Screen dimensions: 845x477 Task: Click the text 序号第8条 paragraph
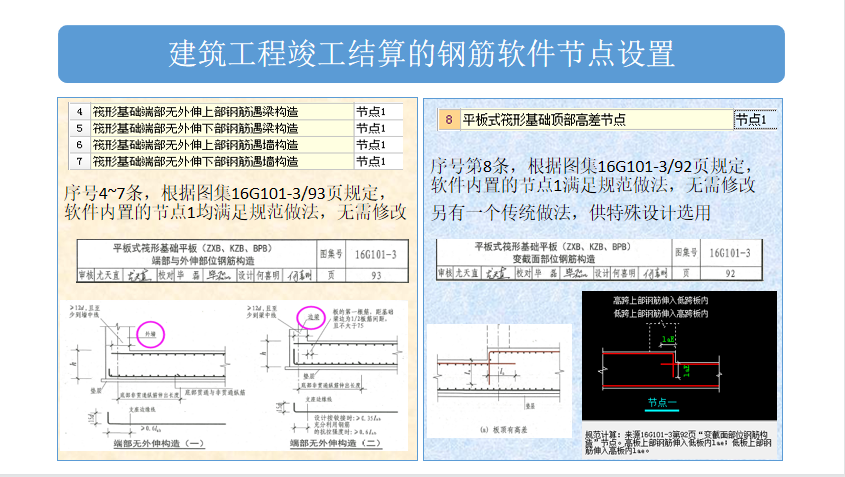pos(593,176)
